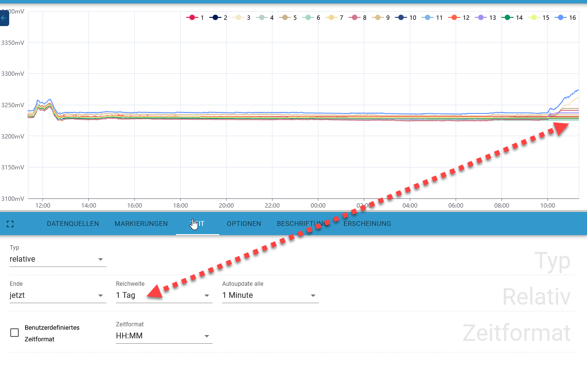Switch to the BESCHRIFTUNG tab
This screenshot has width=587, height=392.
coord(302,224)
